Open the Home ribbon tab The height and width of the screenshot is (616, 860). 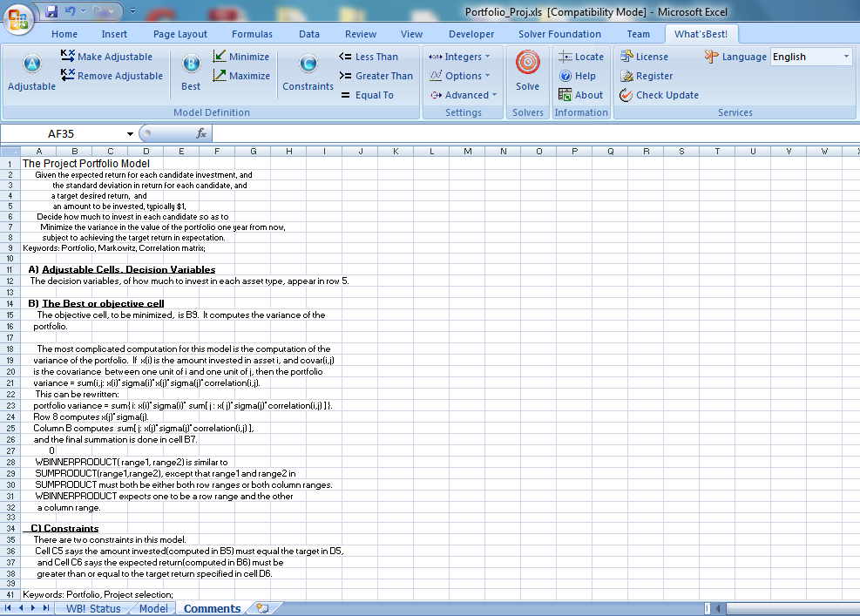[64, 34]
